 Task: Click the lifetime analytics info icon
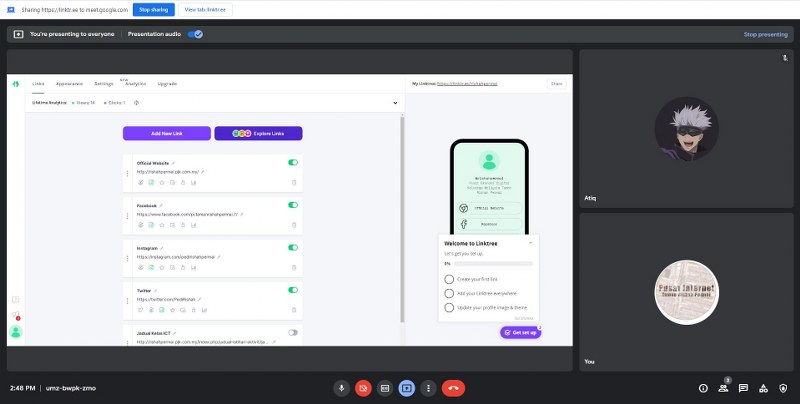[x=137, y=103]
